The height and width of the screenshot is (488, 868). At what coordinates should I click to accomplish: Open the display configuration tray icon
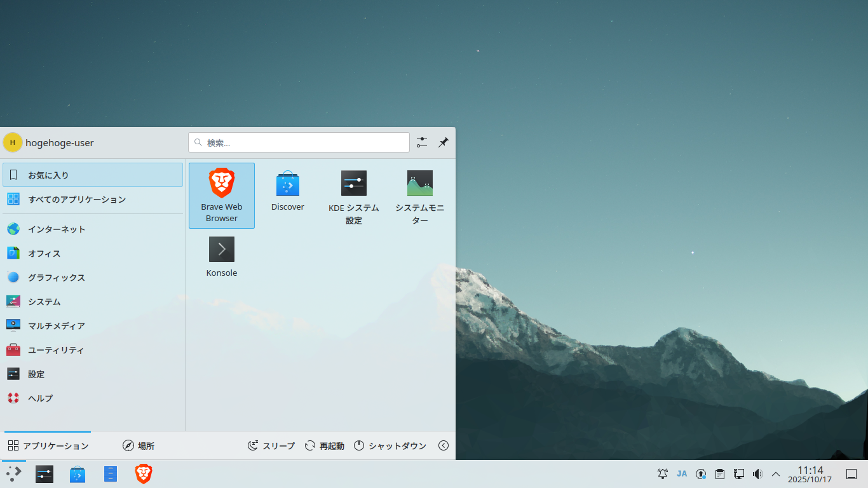(x=739, y=473)
